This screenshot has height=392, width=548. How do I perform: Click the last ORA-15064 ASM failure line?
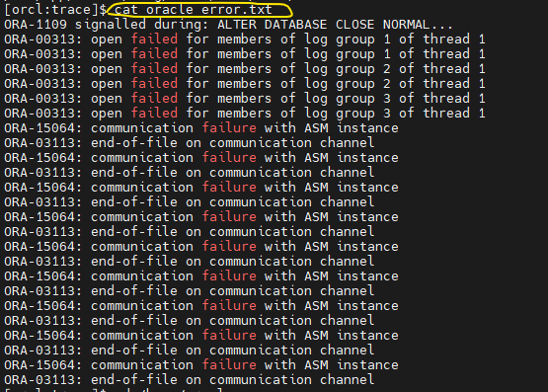[201, 365]
